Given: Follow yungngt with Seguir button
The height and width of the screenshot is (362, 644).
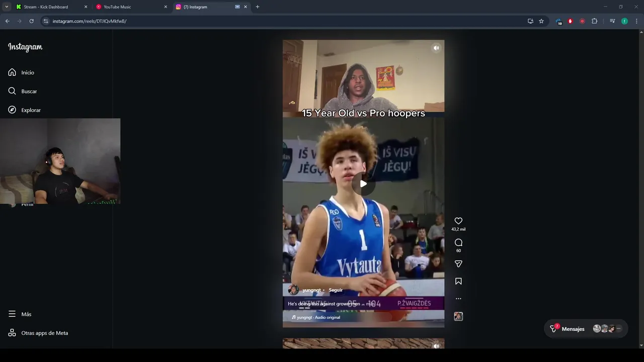Looking at the screenshot, I should pos(336,290).
